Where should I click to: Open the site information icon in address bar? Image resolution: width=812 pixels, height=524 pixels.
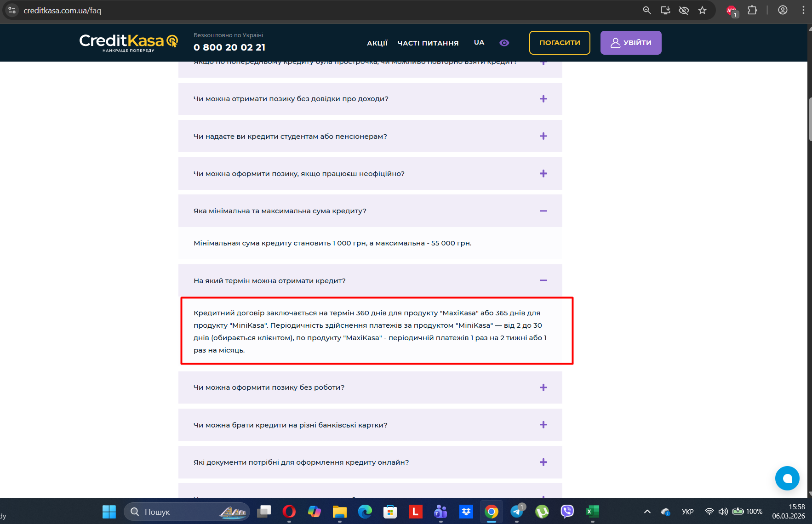pos(12,10)
